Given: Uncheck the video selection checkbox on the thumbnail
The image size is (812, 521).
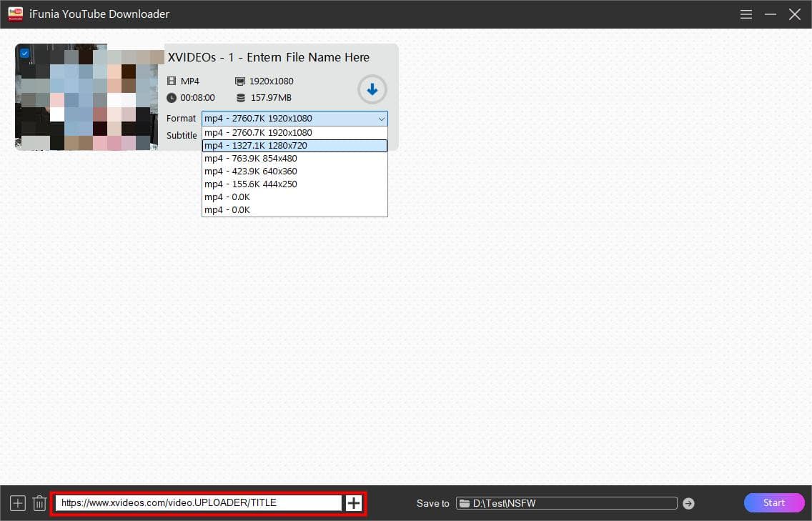Looking at the screenshot, I should (24, 52).
